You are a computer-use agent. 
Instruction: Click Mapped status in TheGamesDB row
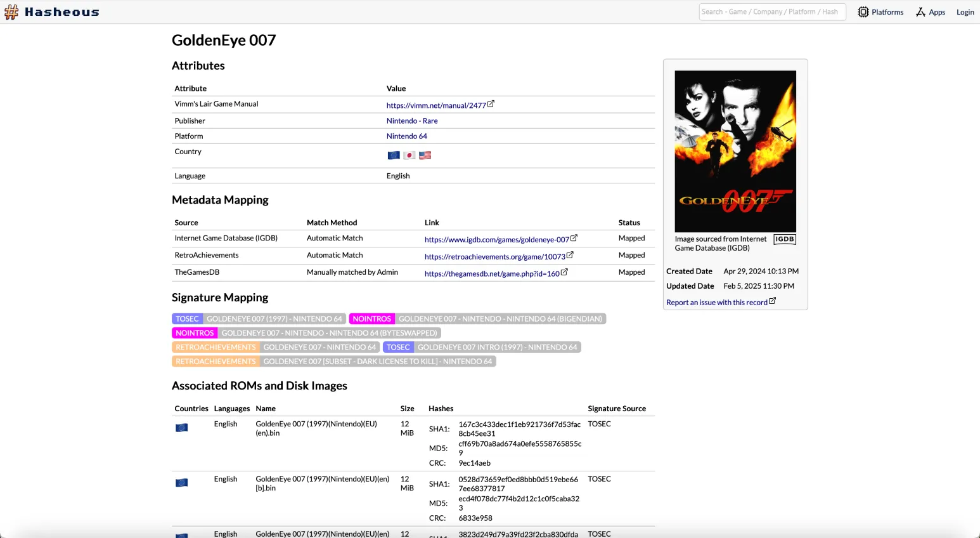[632, 272]
